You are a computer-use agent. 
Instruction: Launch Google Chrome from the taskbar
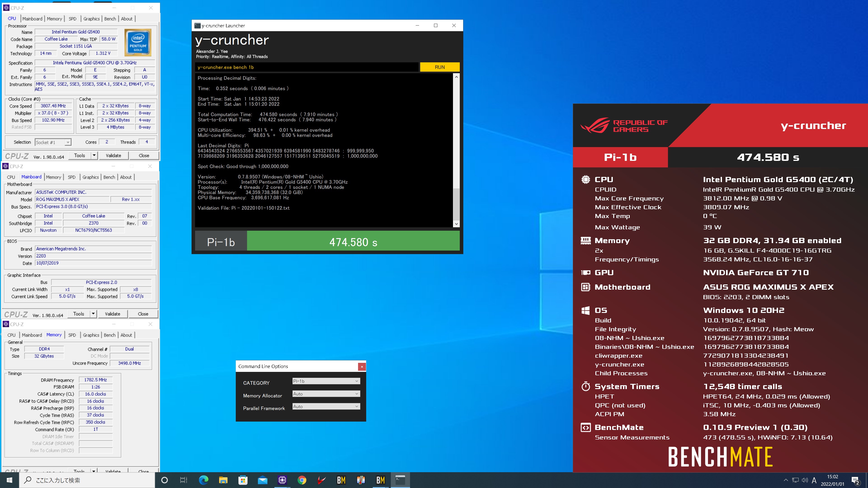pos(302,480)
